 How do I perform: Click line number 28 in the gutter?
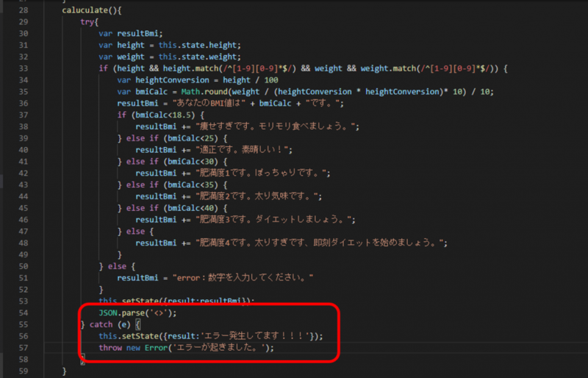pos(23,10)
